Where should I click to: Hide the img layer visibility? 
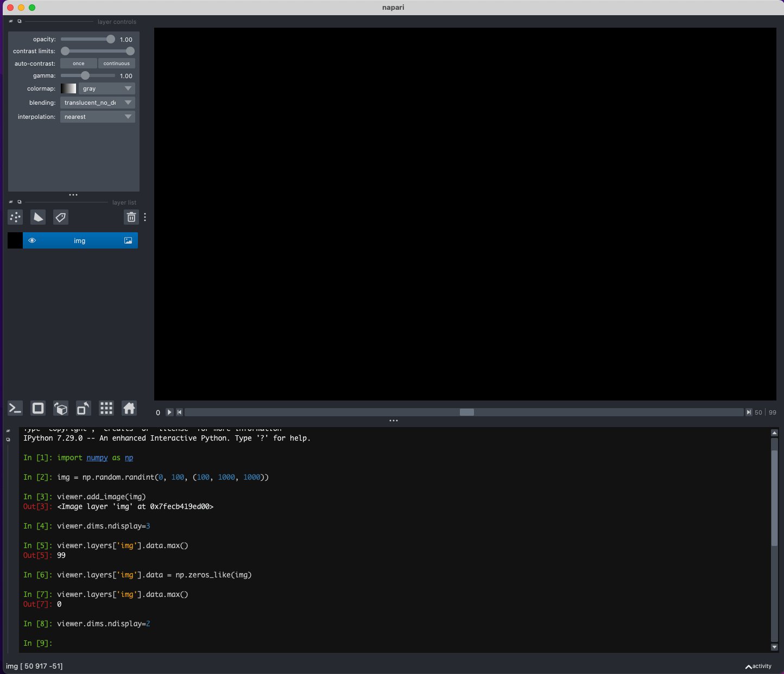tap(32, 240)
